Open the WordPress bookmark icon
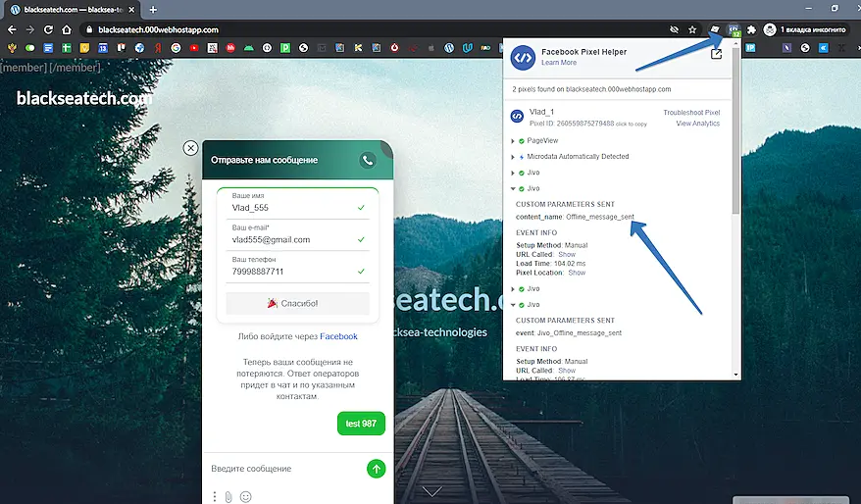Image resolution: width=861 pixels, height=504 pixels. point(449,48)
